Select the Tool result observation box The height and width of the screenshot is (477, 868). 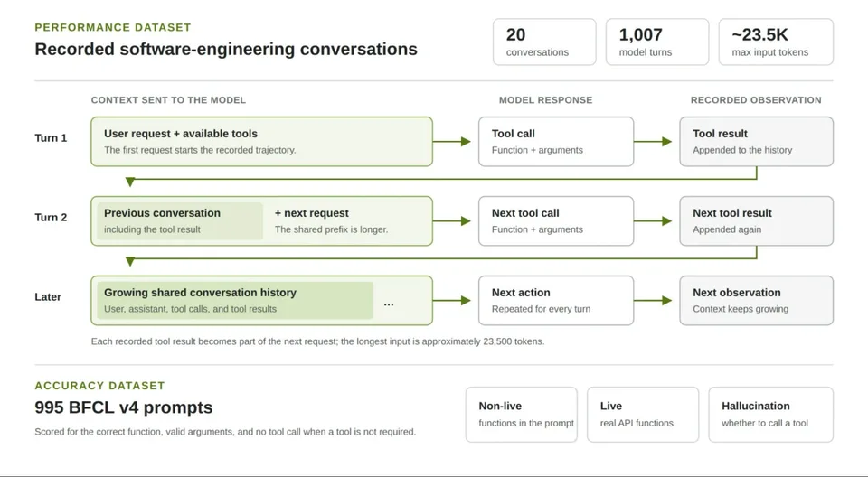pyautogui.click(x=756, y=142)
